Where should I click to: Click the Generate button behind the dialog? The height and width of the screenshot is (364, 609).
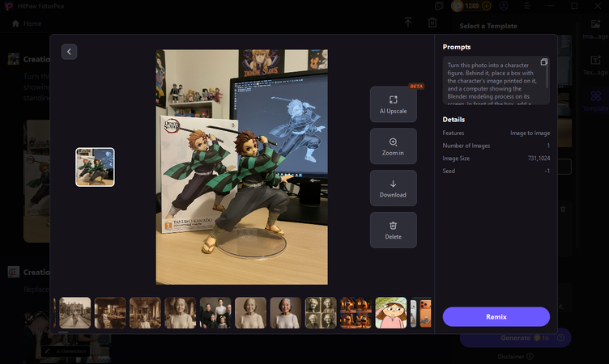[x=515, y=337]
